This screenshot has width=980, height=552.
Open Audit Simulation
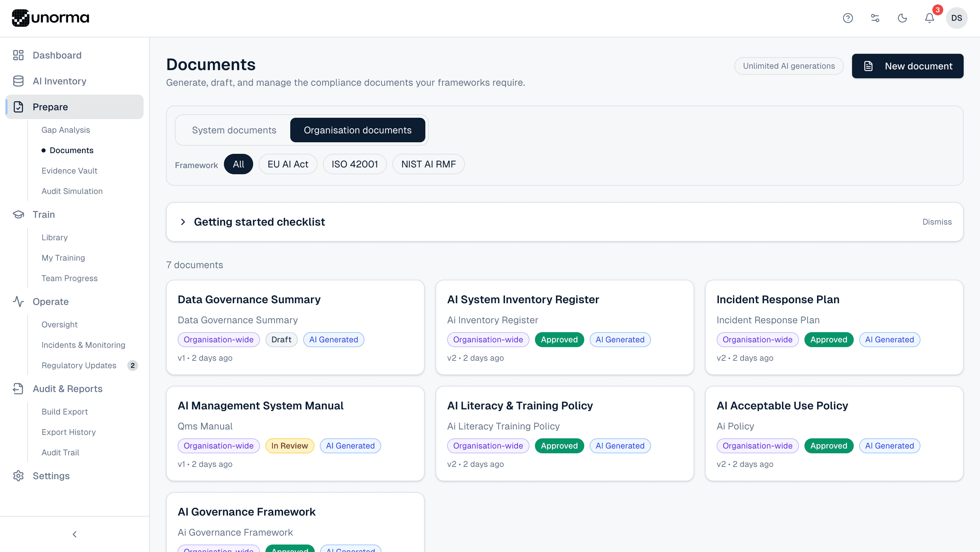tap(72, 191)
